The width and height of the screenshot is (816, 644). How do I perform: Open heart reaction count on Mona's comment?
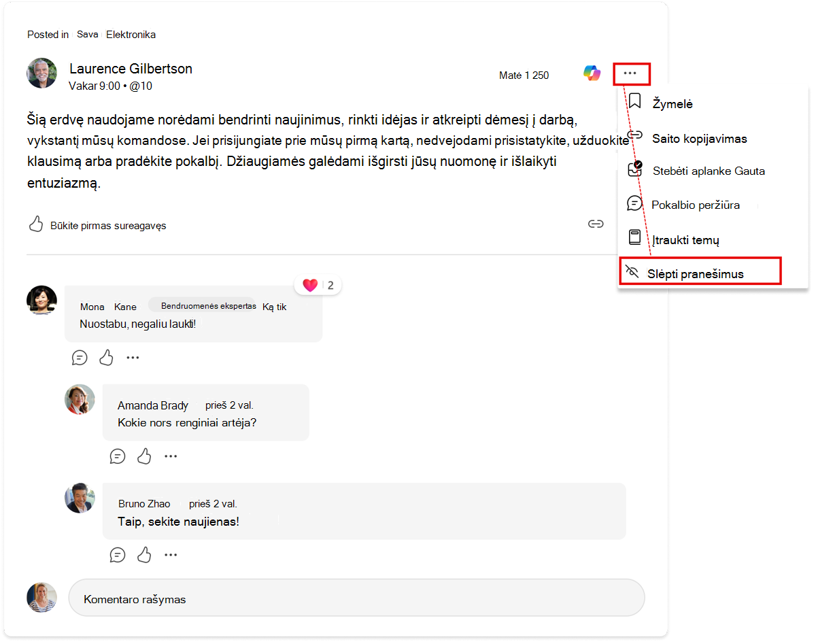318,285
